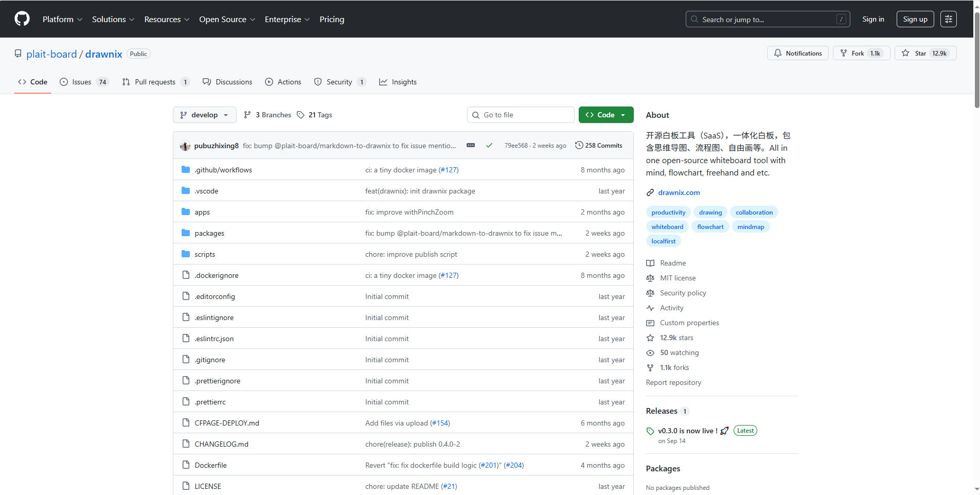The width and height of the screenshot is (980, 495).
Task: Expand commit message ellipsis icon
Action: [470, 146]
